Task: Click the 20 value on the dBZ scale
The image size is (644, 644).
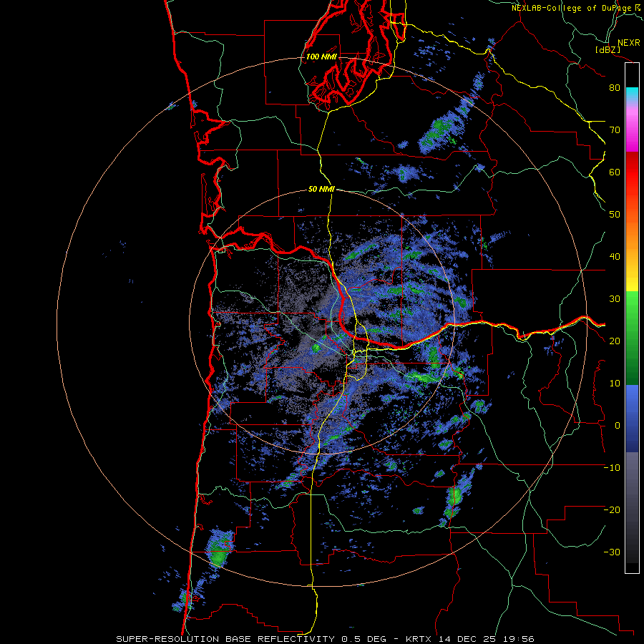Action: 615,341
